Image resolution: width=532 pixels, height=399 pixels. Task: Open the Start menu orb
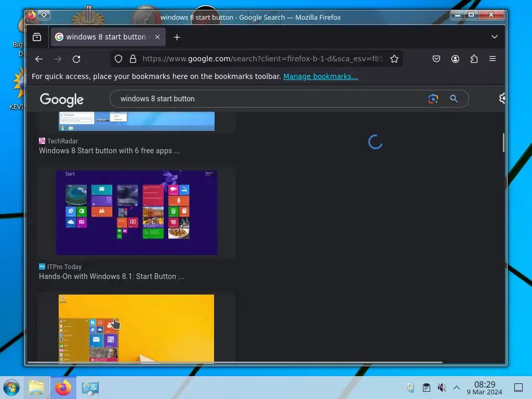[x=11, y=388]
